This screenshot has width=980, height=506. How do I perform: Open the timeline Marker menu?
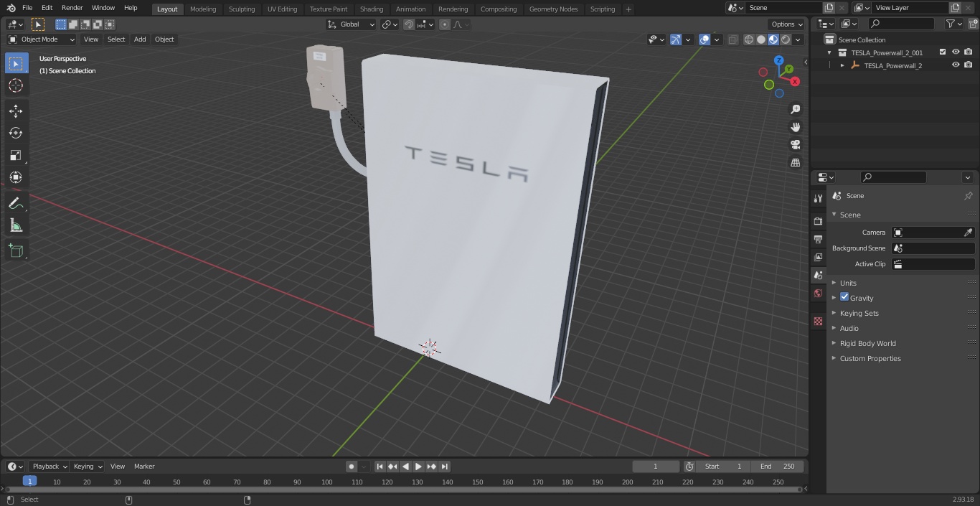[144, 467]
